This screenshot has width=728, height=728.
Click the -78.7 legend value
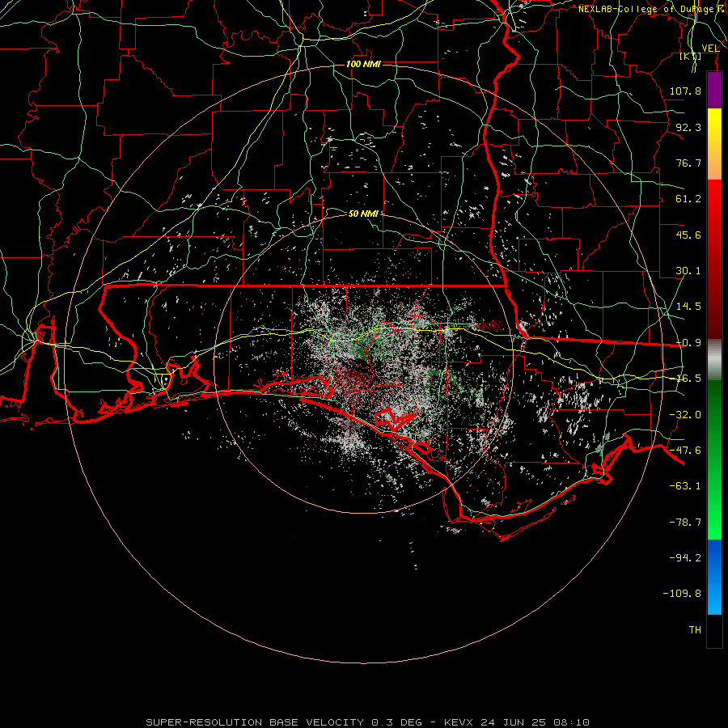pyautogui.click(x=685, y=523)
